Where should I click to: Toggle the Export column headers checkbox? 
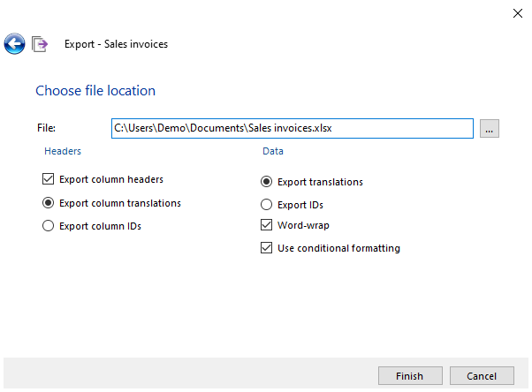tap(49, 179)
